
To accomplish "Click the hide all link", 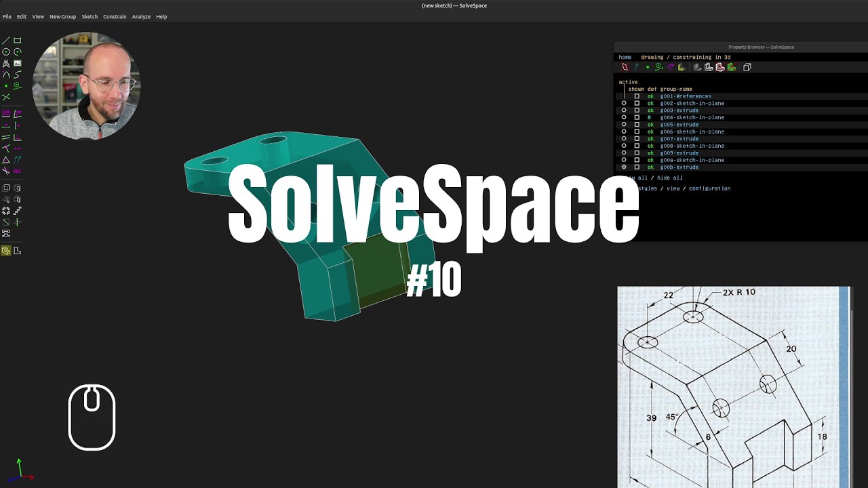I will (x=670, y=178).
